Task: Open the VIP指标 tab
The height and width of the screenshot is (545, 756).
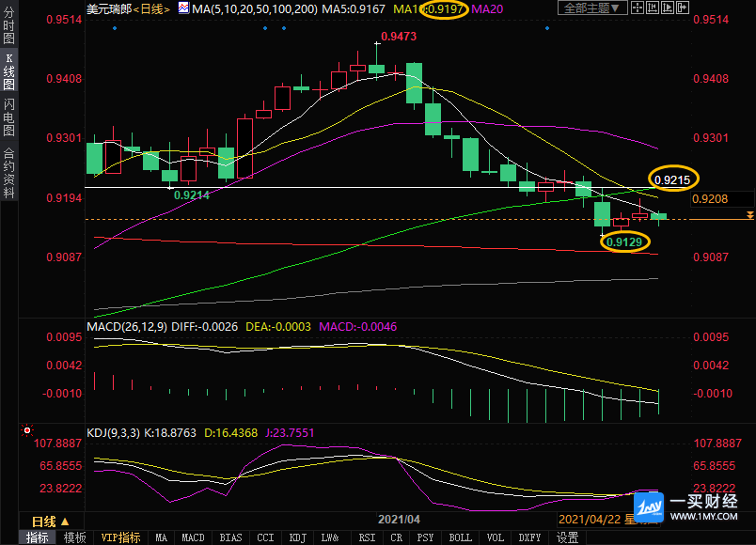Action: click(x=120, y=537)
